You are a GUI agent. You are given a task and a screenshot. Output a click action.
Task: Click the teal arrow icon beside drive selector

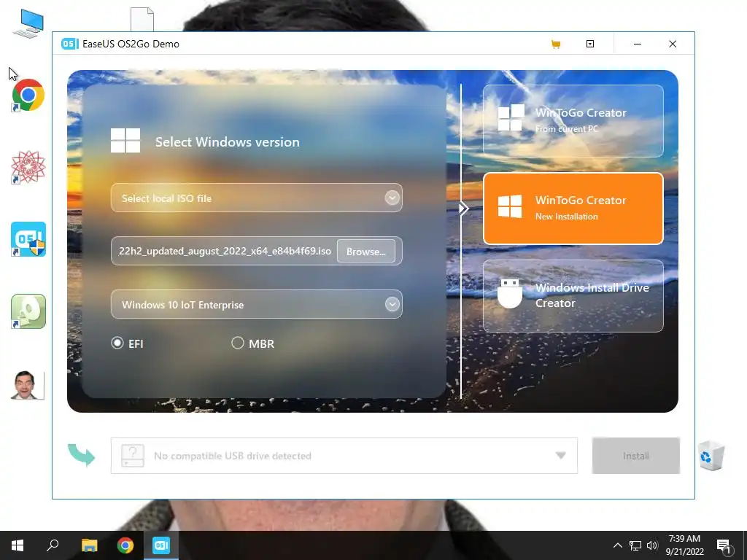(82, 454)
